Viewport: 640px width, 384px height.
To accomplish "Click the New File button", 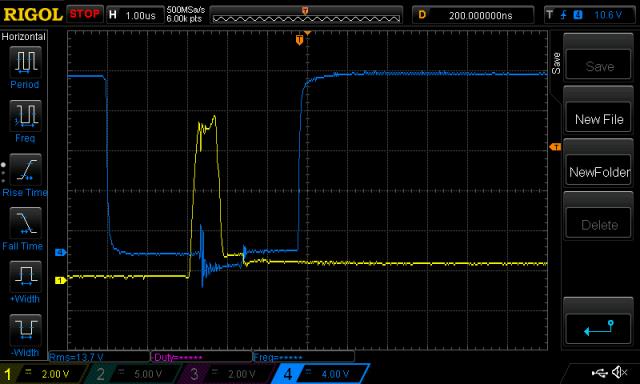I will 598,119.
